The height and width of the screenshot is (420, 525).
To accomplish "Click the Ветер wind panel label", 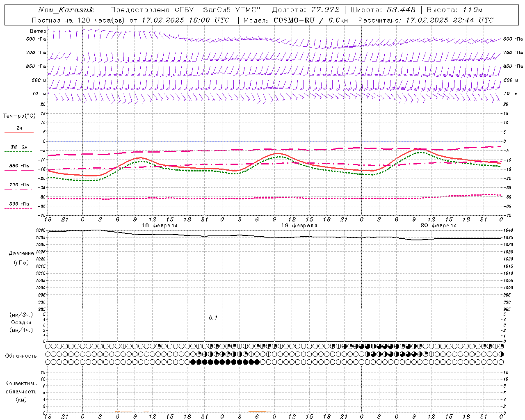I will click(x=38, y=31).
